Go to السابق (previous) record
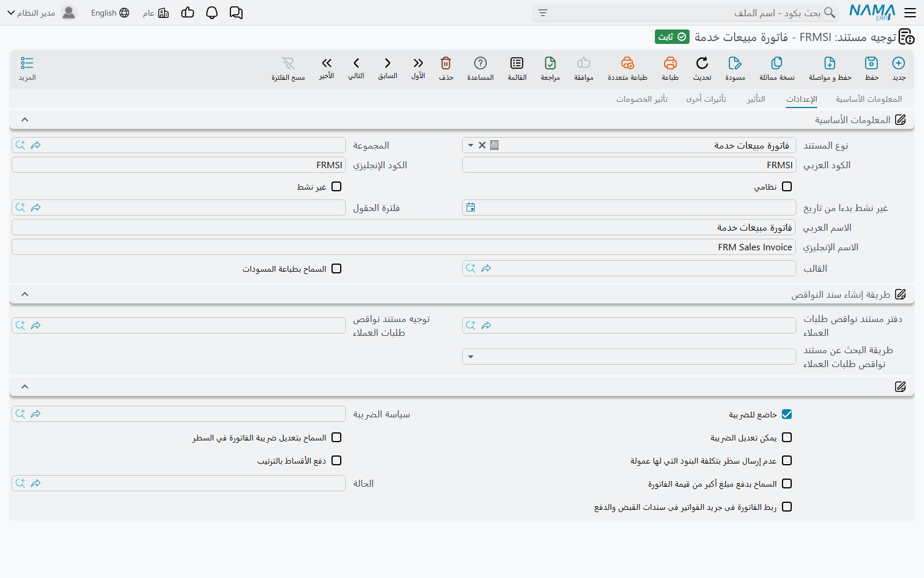924x578 pixels. [388, 63]
